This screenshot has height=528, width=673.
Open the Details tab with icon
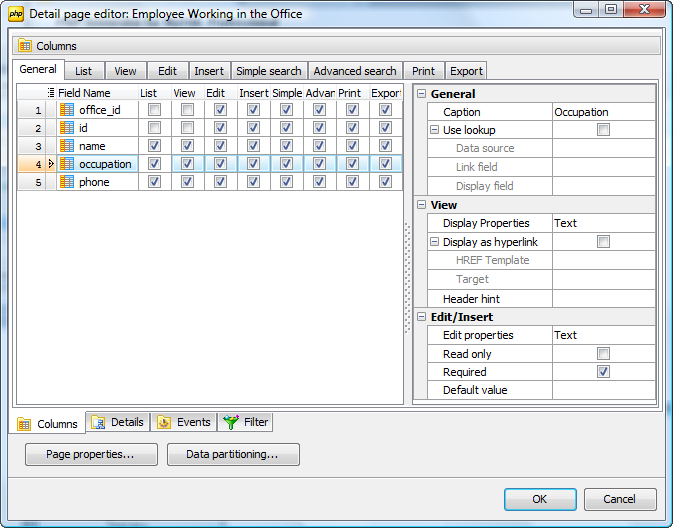tap(98, 422)
